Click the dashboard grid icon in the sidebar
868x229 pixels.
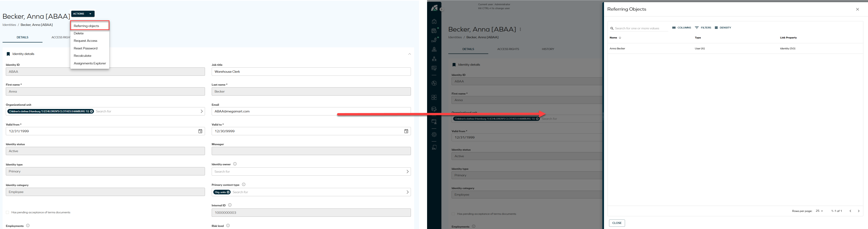tap(434, 97)
